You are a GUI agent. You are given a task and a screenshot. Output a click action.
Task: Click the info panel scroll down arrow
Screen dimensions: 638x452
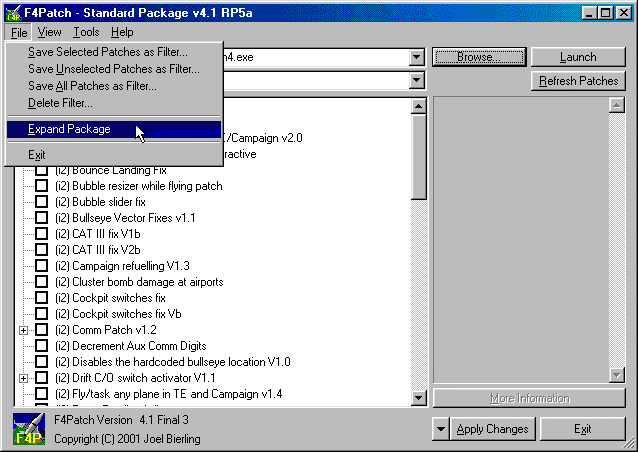point(616,374)
